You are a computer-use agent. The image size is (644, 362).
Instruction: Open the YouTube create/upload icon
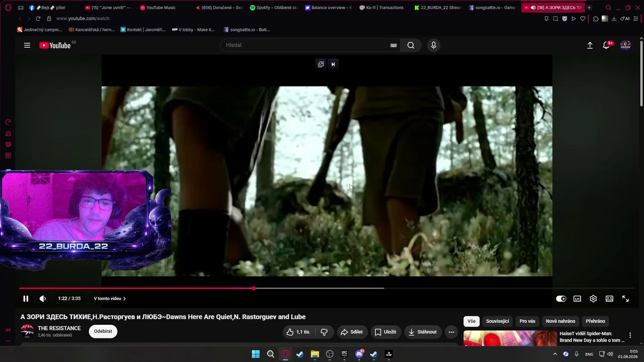(590, 45)
